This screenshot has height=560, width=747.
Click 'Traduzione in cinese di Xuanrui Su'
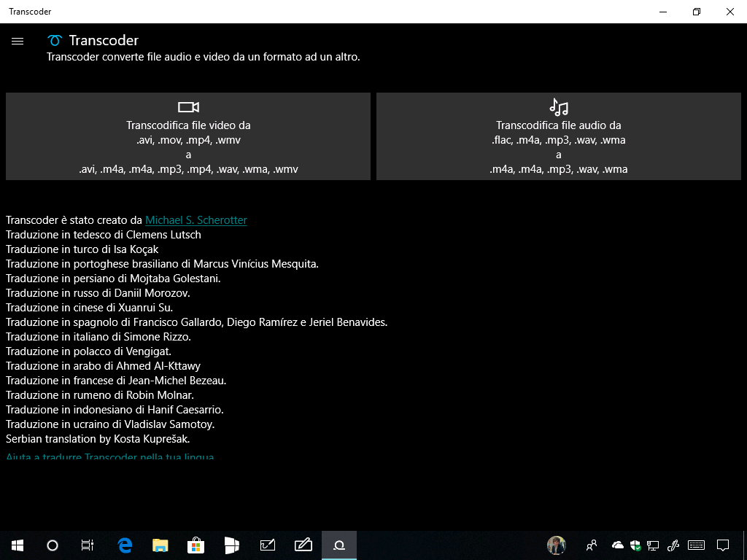pyautogui.click(x=89, y=308)
